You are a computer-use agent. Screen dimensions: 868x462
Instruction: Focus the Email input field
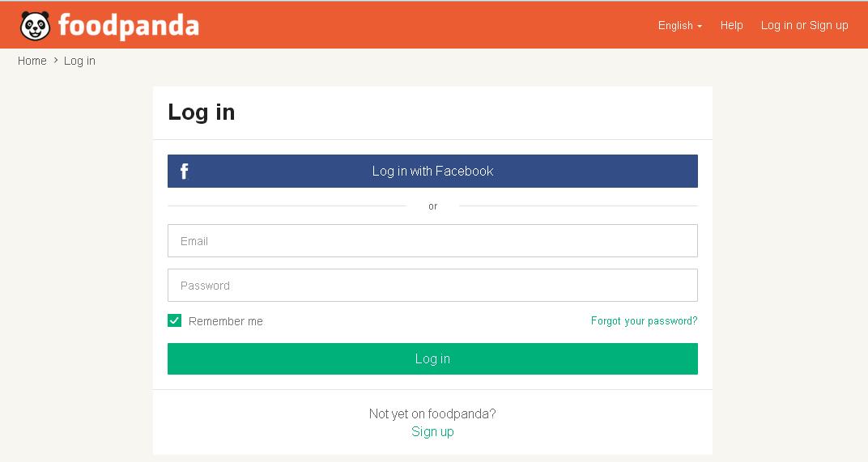point(432,241)
